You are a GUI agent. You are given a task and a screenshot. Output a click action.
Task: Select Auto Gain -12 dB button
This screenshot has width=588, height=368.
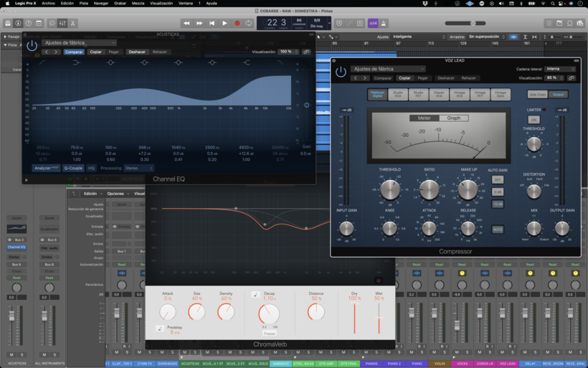497,204
